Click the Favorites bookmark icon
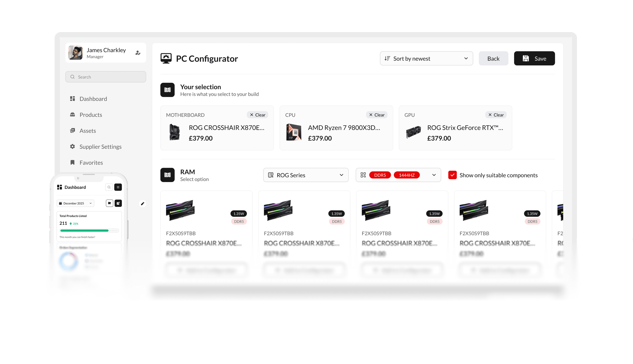Screen dimensions: 633x364 [x=73, y=162]
